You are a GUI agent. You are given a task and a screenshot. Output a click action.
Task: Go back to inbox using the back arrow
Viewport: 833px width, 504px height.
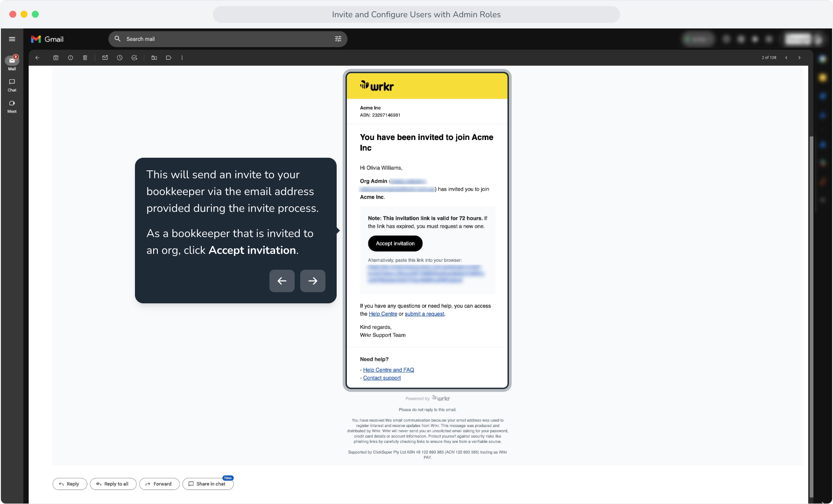37,58
